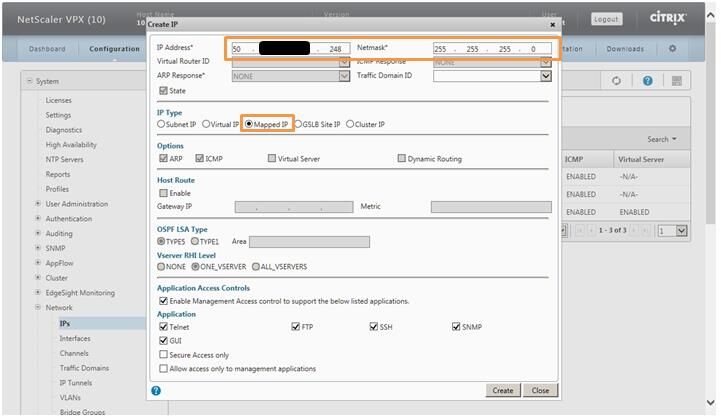This screenshot has width=721, height=418.
Task: Open High Availability in the tree
Action: coord(71,144)
